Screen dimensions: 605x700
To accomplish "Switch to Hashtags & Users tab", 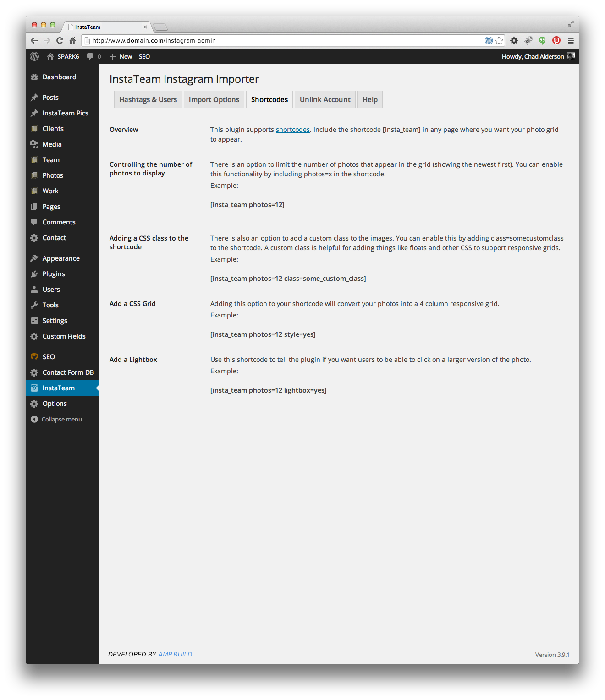I will (148, 99).
